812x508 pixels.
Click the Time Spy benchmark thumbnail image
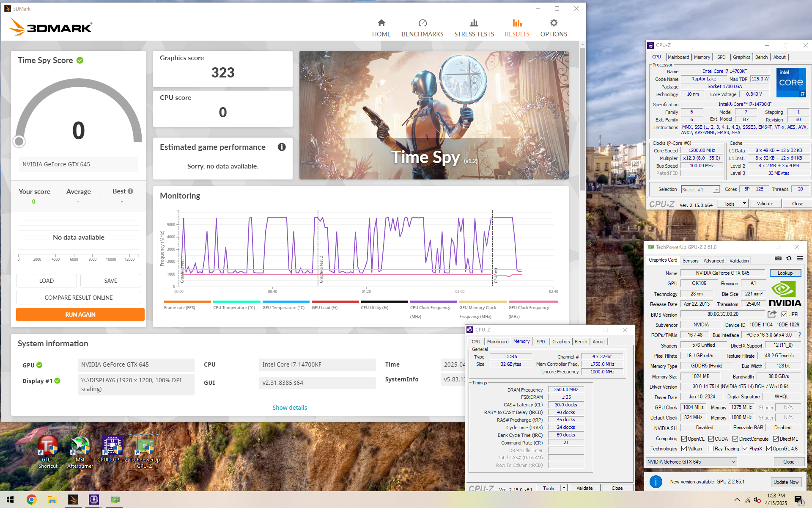point(434,115)
